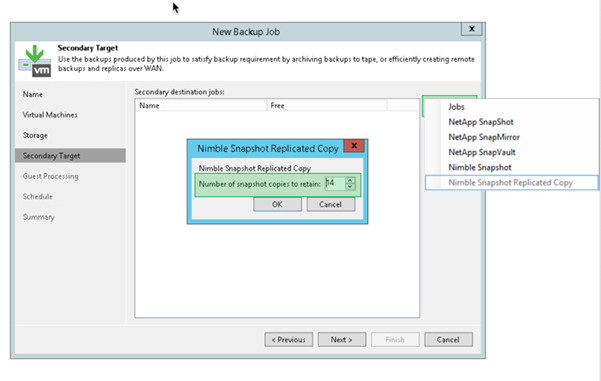The height and width of the screenshot is (381, 601).
Task: Increase number of snapshot copies to retain
Action: pos(350,180)
